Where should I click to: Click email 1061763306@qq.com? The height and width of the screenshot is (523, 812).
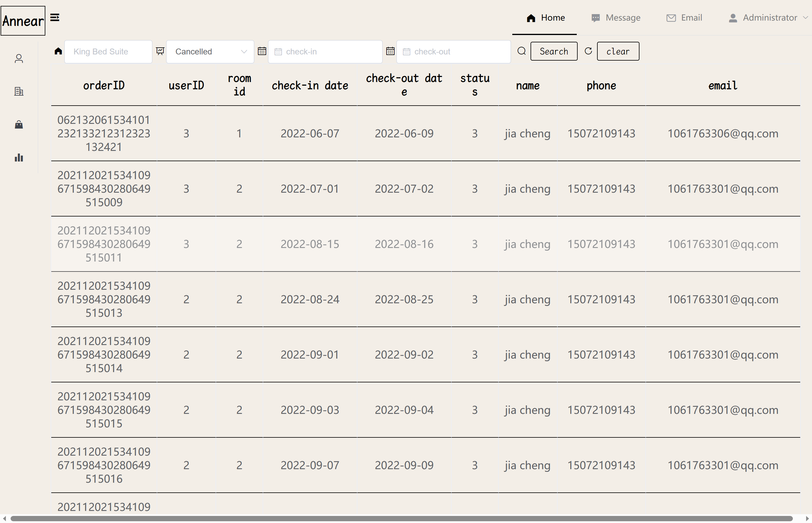click(722, 134)
